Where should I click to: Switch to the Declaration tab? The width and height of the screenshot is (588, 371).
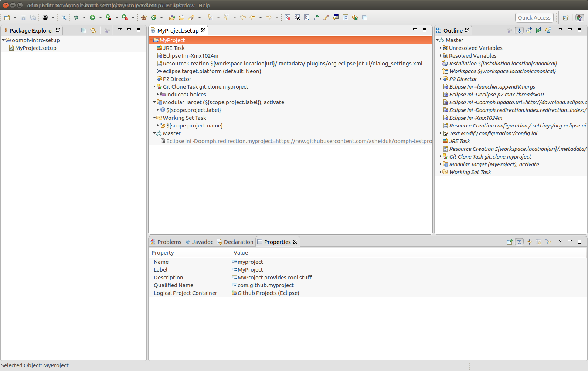tap(235, 242)
